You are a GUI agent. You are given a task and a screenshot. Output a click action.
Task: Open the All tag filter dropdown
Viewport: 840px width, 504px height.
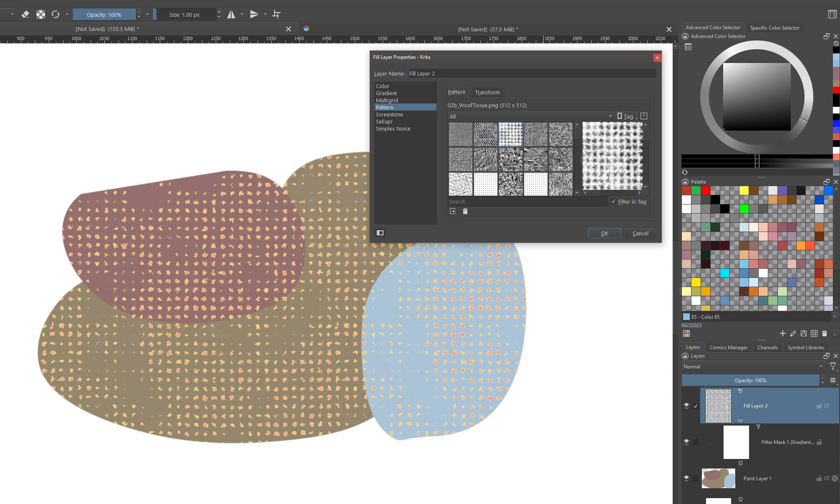[x=530, y=116]
